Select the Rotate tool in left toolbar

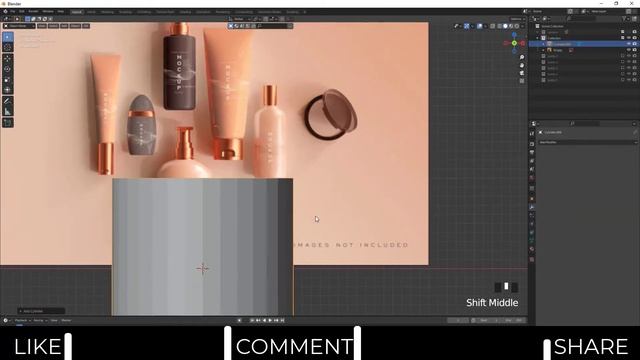click(x=7, y=69)
